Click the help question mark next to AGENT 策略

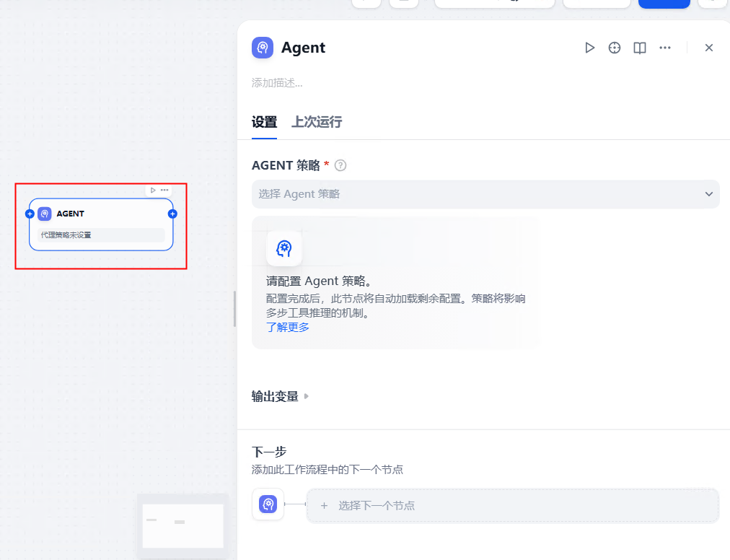[x=340, y=165]
